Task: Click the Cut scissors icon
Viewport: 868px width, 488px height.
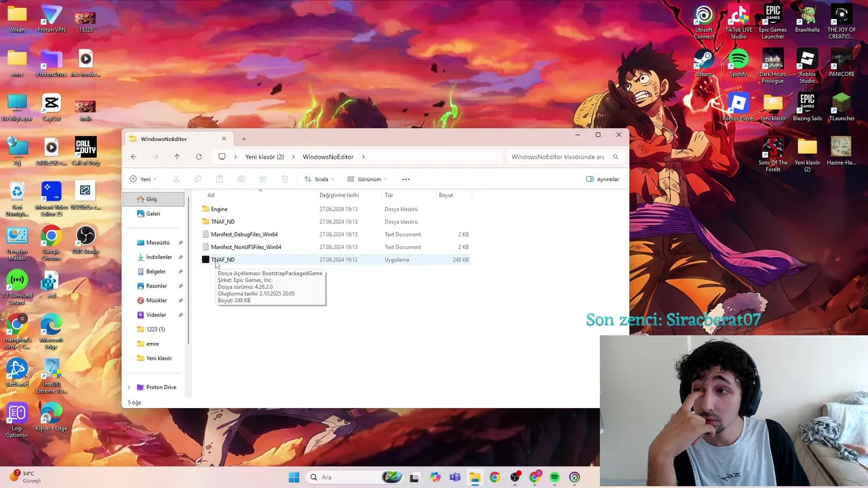Action: [176, 179]
